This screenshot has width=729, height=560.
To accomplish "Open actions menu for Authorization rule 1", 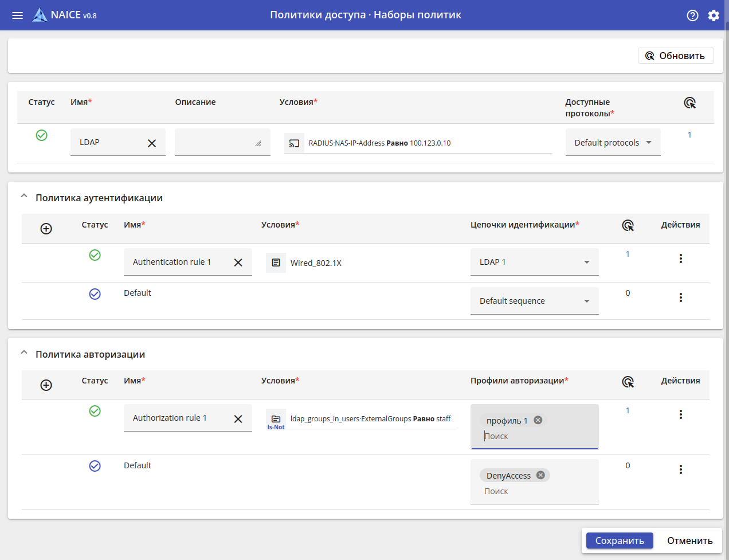I will [x=680, y=414].
